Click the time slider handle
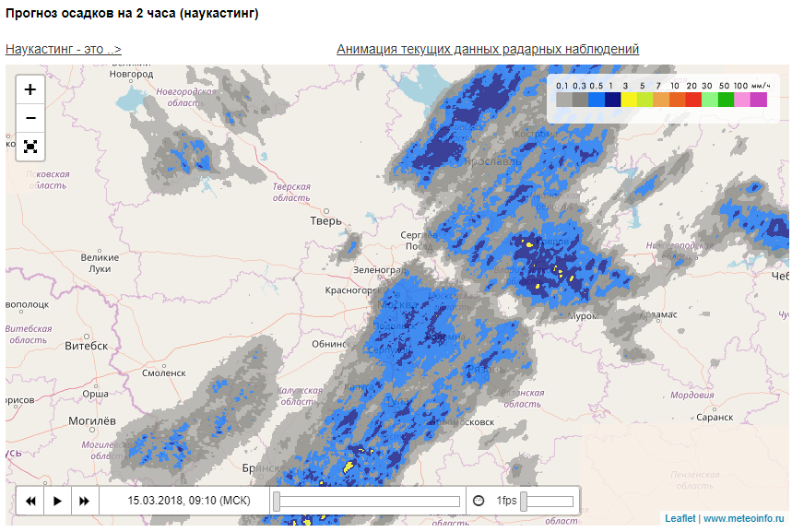The height and width of the screenshot is (532, 792). (x=276, y=502)
